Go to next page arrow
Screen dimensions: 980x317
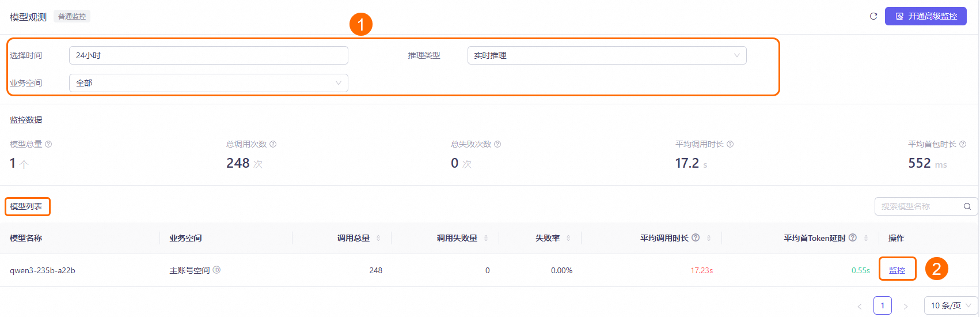coord(906,306)
